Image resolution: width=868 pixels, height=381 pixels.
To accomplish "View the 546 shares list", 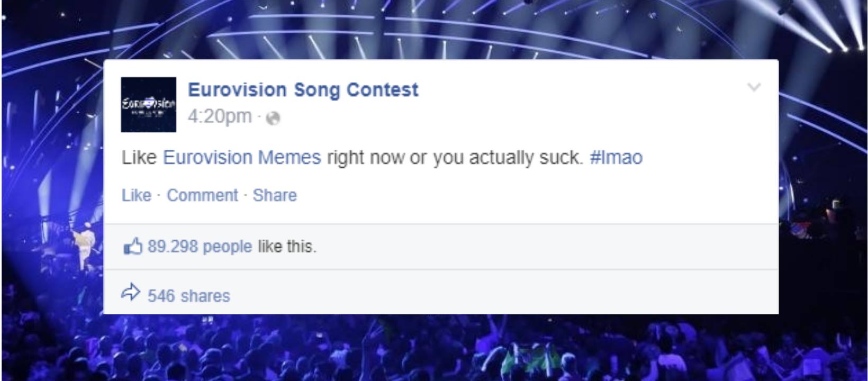I will pyautogui.click(x=189, y=295).
